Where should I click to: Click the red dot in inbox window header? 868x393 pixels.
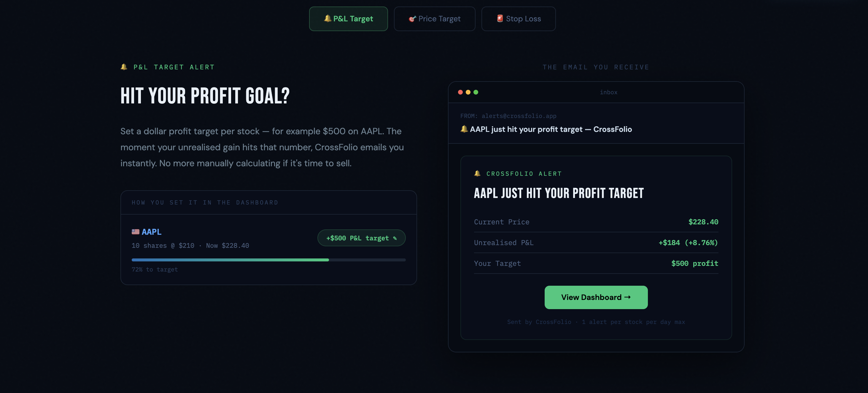[x=460, y=92]
